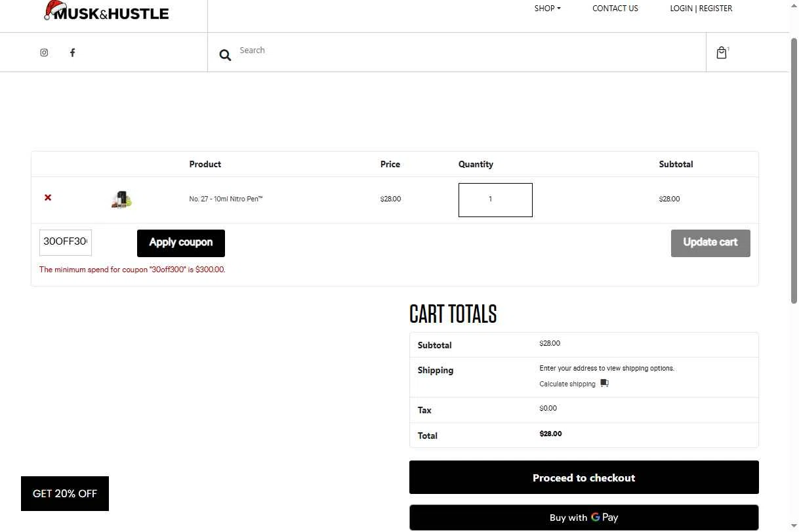Click the Subtotal label in cart totals
The image size is (799, 532).
[434, 345]
